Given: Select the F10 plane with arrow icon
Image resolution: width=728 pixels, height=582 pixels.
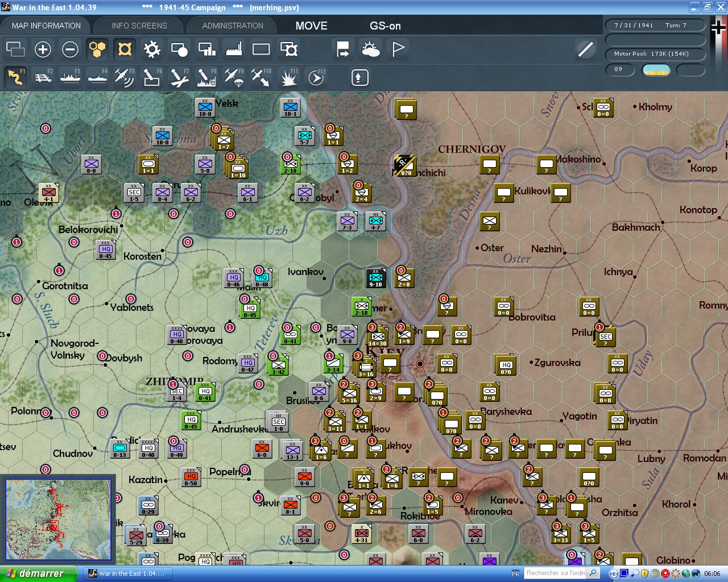Looking at the screenshot, I should pyautogui.click(x=261, y=77).
